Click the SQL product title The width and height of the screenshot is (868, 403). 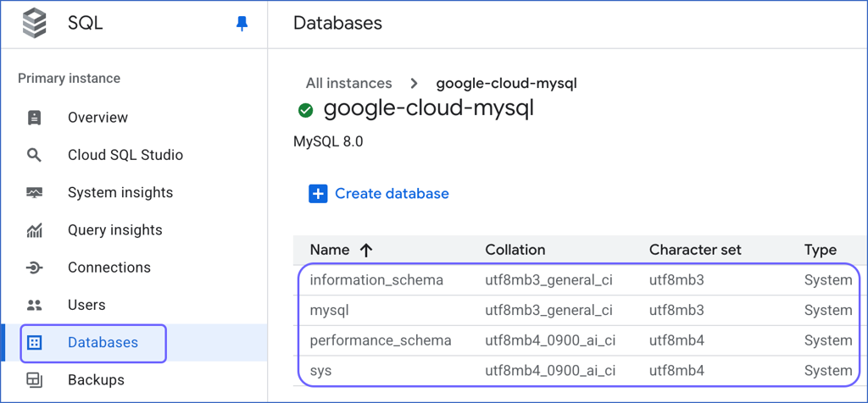click(x=86, y=23)
